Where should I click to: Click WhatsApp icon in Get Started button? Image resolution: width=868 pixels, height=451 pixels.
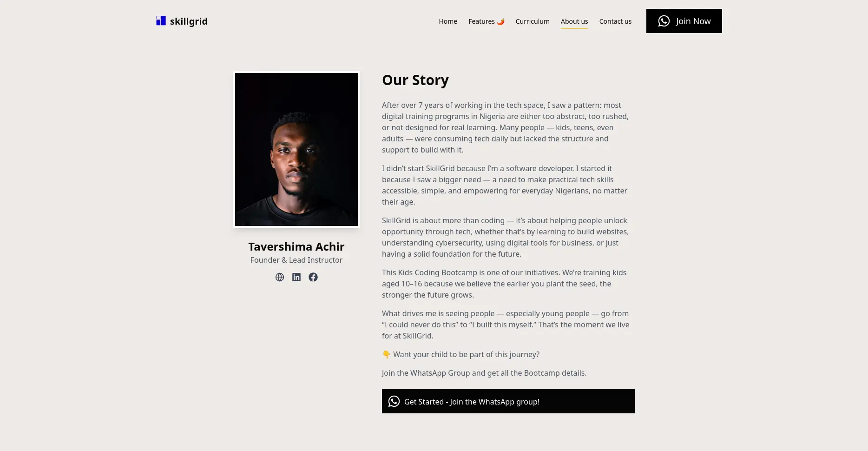point(394,401)
